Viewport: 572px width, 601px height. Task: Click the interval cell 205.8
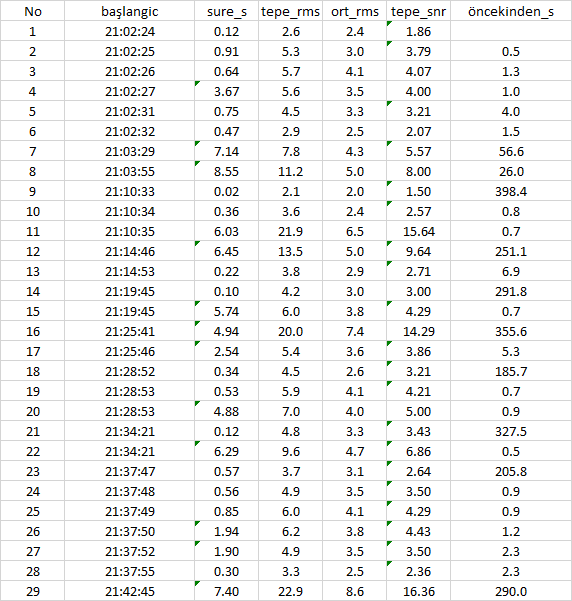click(511, 471)
